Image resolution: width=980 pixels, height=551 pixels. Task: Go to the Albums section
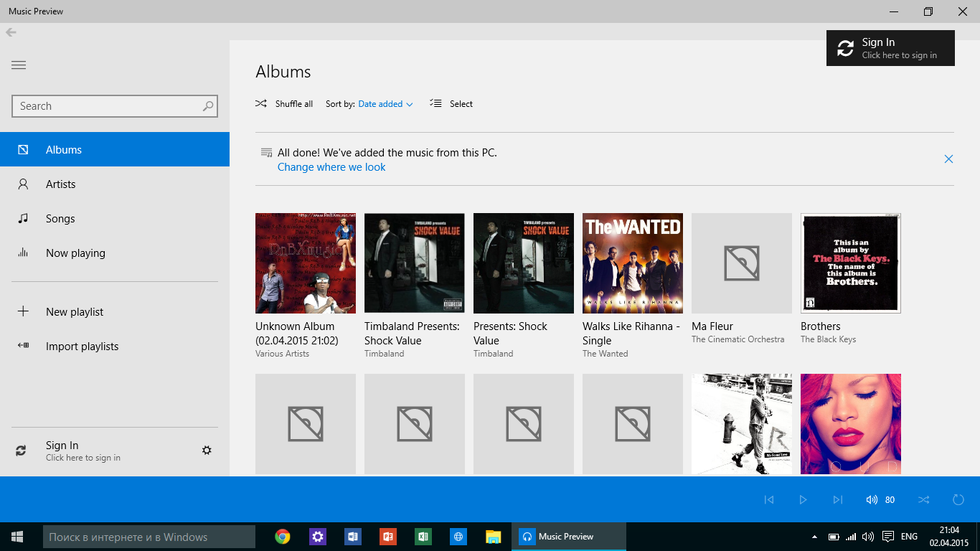point(115,150)
